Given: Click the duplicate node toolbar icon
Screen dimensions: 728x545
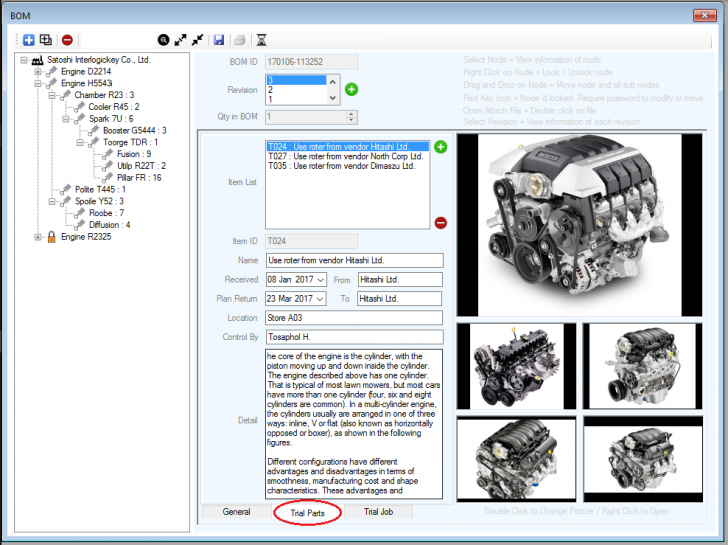Looking at the screenshot, I should tap(46, 40).
